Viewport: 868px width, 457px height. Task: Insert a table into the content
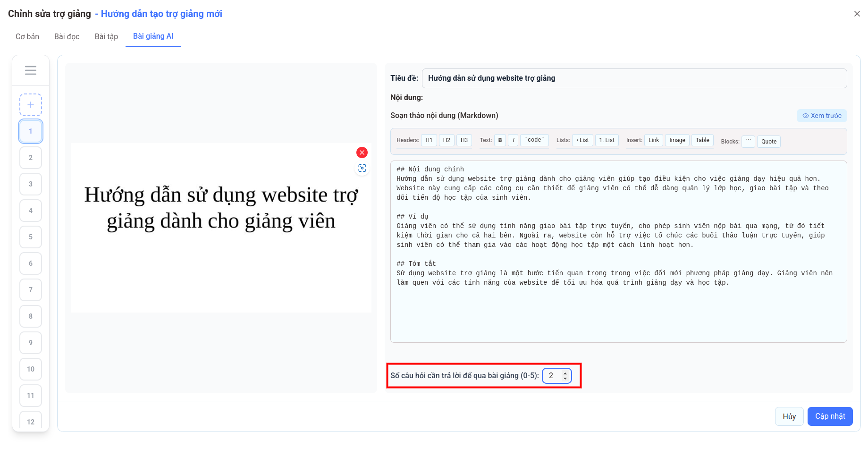[x=702, y=140]
